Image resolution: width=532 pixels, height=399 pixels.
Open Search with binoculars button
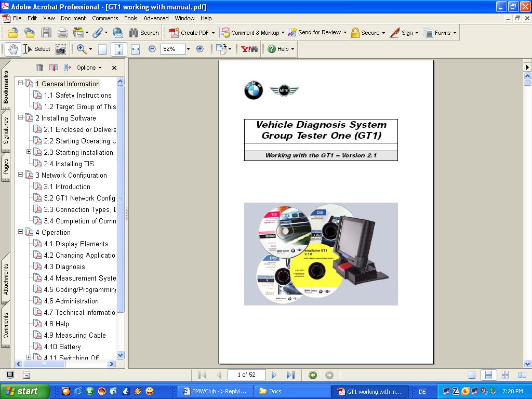tap(144, 33)
